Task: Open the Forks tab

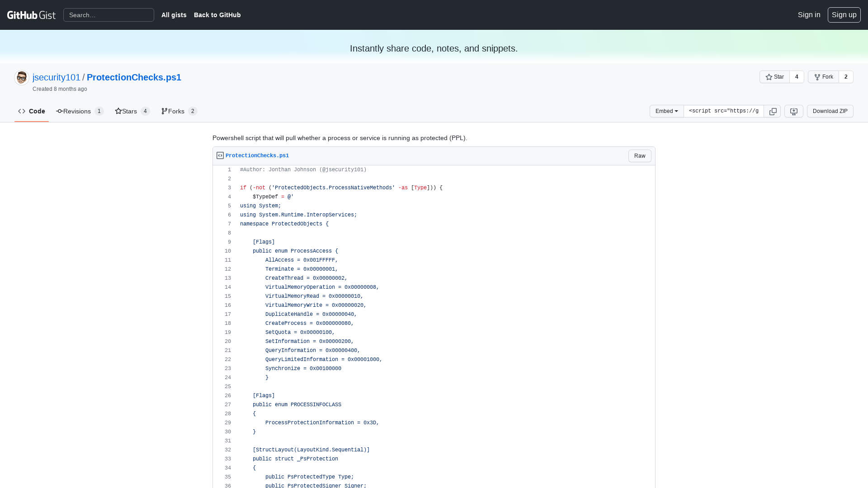Action: coord(179,111)
